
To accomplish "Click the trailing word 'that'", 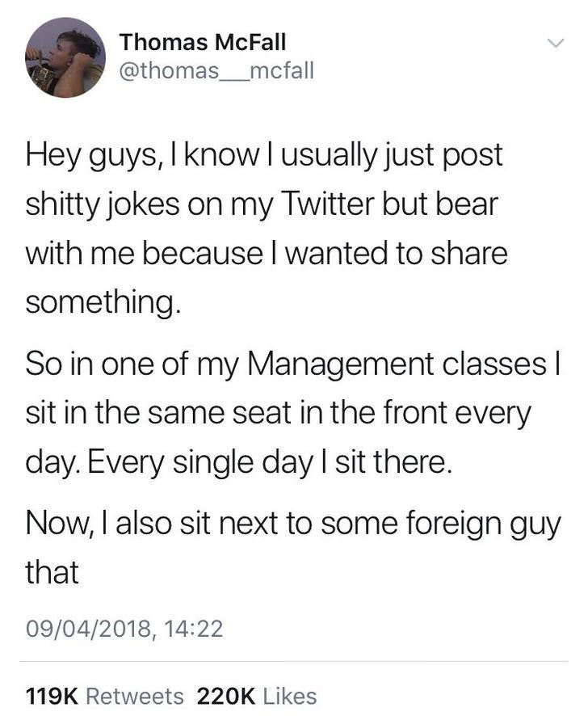I will [52, 573].
